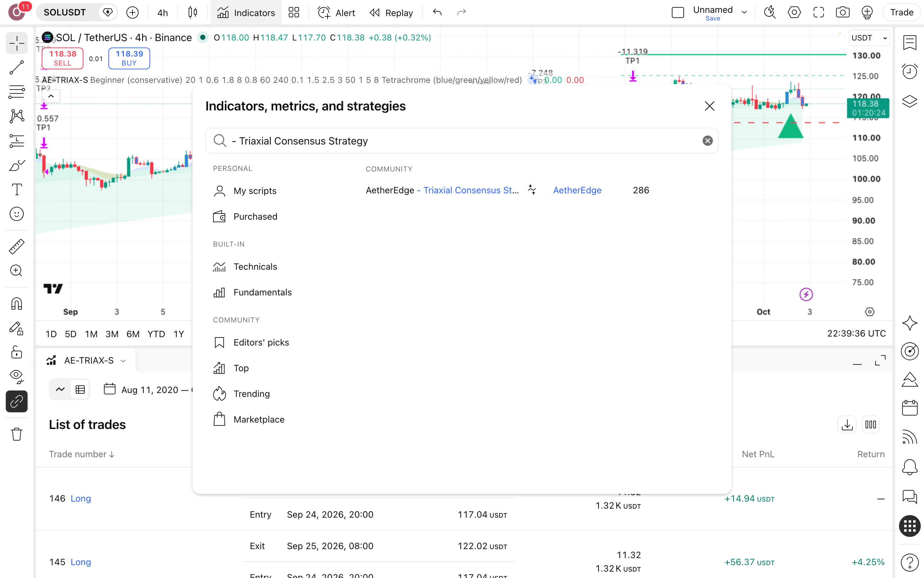Viewport: 924px width, 578px height.
Task: Switch to the table view of trades
Action: coord(80,390)
